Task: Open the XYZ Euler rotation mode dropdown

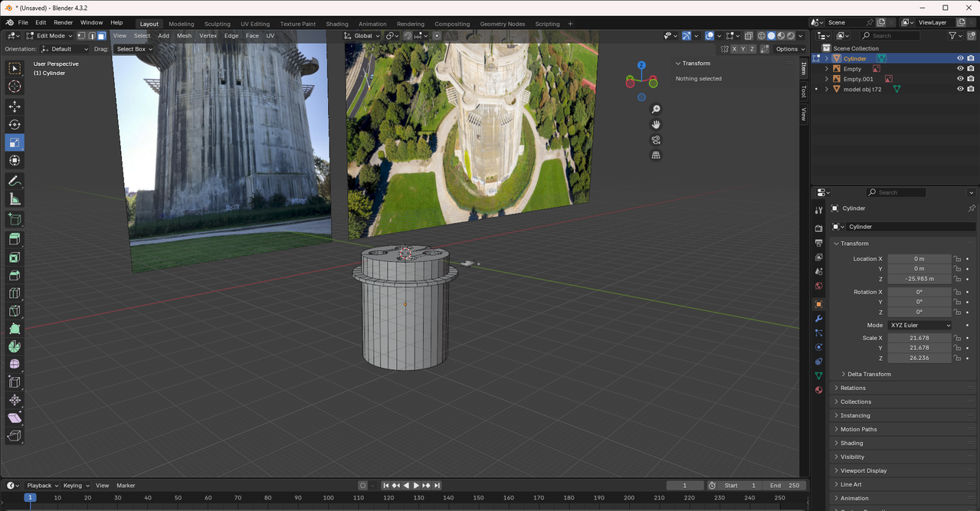Action: point(919,326)
